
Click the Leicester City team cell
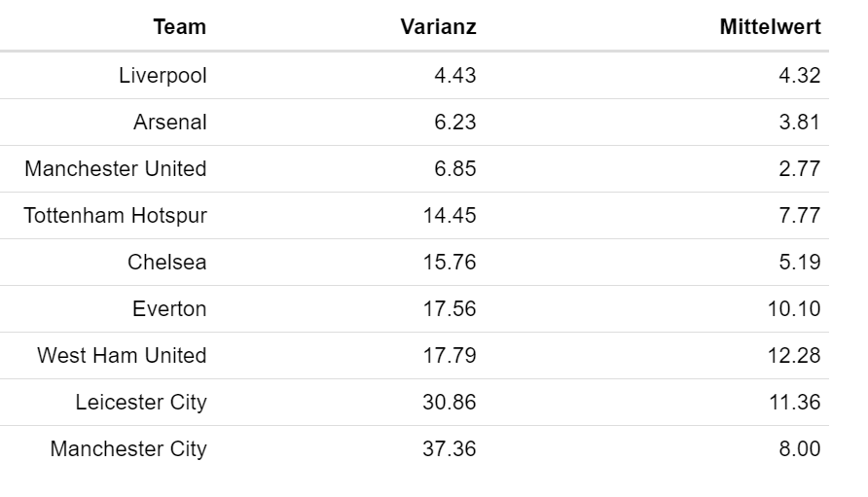[x=141, y=402]
